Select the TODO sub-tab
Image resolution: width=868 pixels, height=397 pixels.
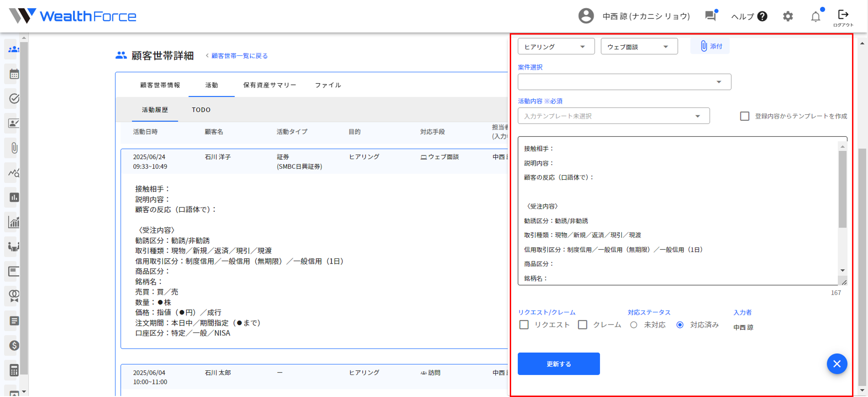click(201, 110)
